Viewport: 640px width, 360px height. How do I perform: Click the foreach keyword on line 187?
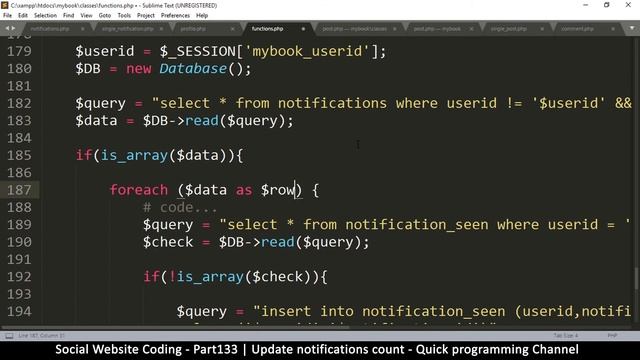click(139, 190)
